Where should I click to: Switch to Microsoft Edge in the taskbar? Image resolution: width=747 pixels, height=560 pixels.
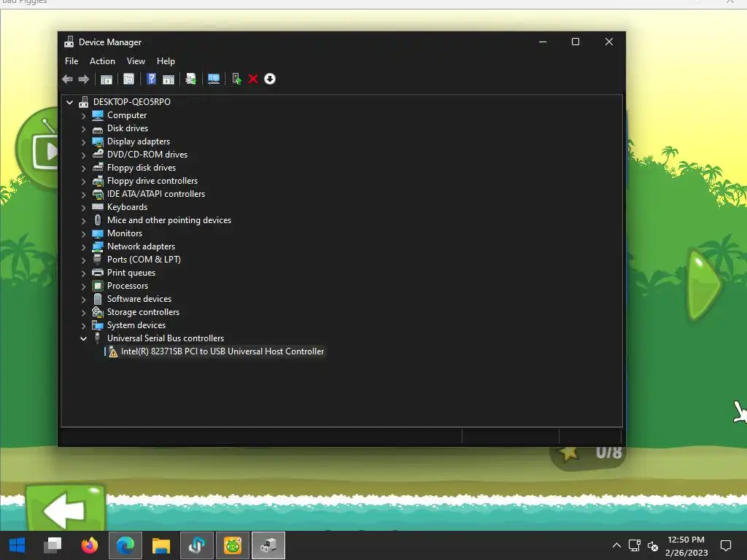(125, 545)
